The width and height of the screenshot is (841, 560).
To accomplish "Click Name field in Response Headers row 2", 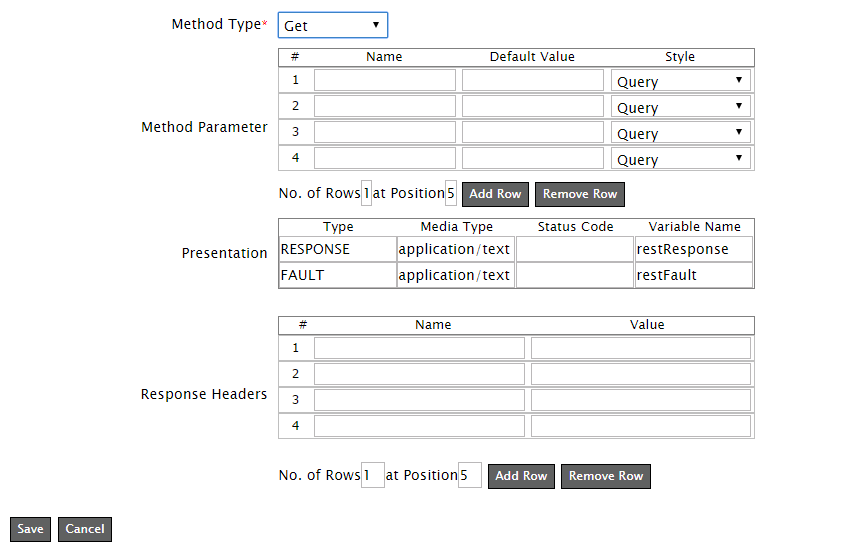I will 419,374.
